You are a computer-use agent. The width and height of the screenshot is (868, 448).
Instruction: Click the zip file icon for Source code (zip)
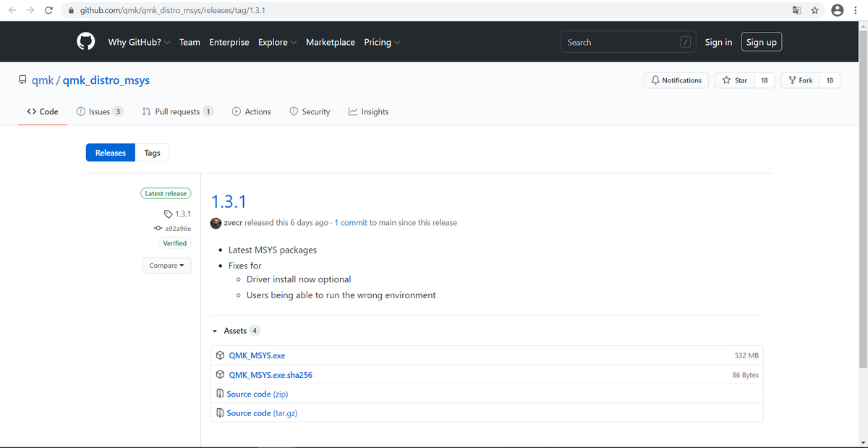tap(221, 394)
